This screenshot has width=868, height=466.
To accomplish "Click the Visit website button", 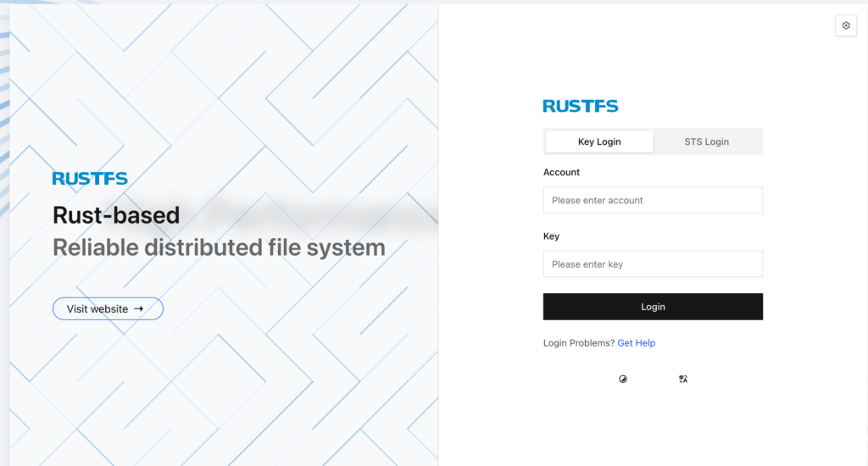I will tap(97, 309).
